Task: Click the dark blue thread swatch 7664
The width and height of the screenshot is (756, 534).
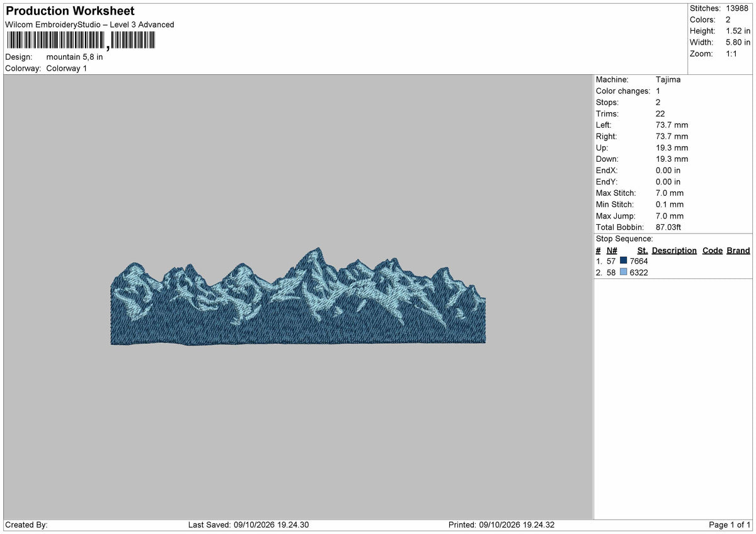Action: (x=624, y=261)
